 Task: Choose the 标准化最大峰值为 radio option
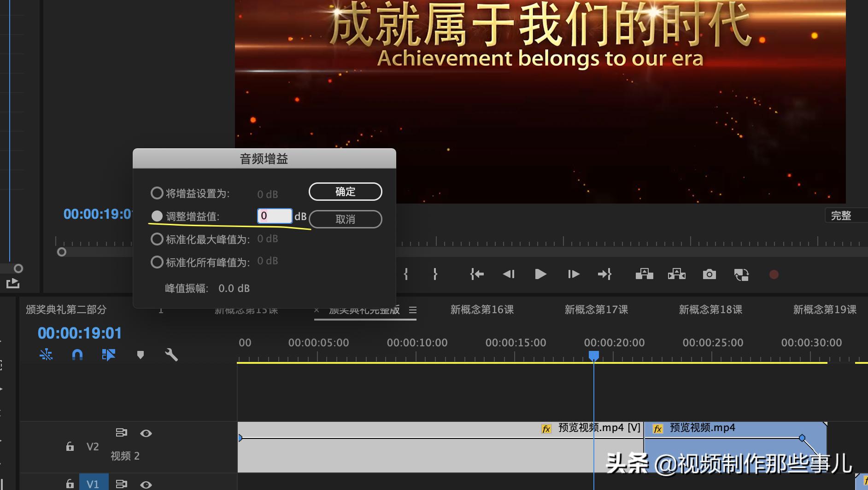(x=157, y=239)
